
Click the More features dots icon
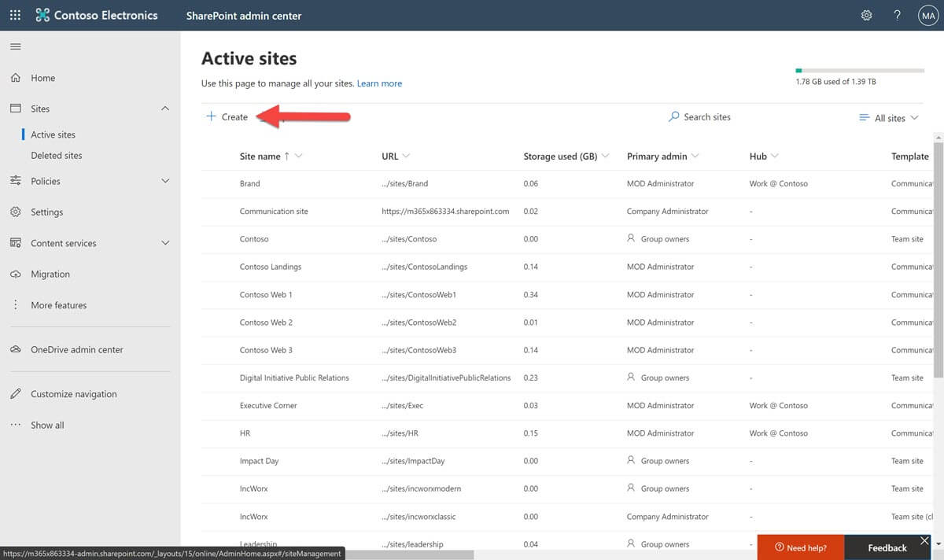pyautogui.click(x=15, y=305)
